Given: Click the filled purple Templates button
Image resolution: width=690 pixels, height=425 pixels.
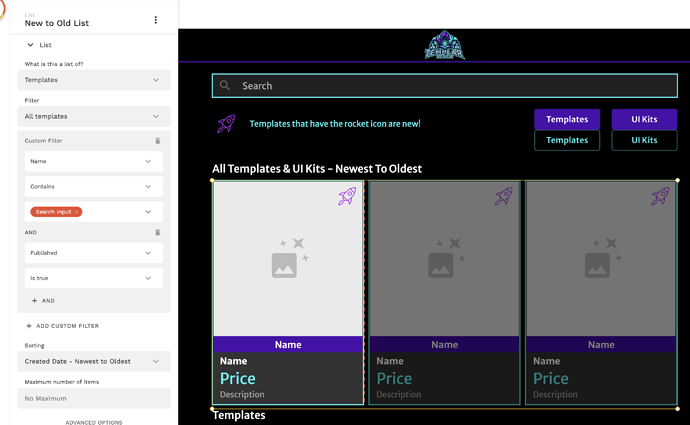Looking at the screenshot, I should click(567, 119).
